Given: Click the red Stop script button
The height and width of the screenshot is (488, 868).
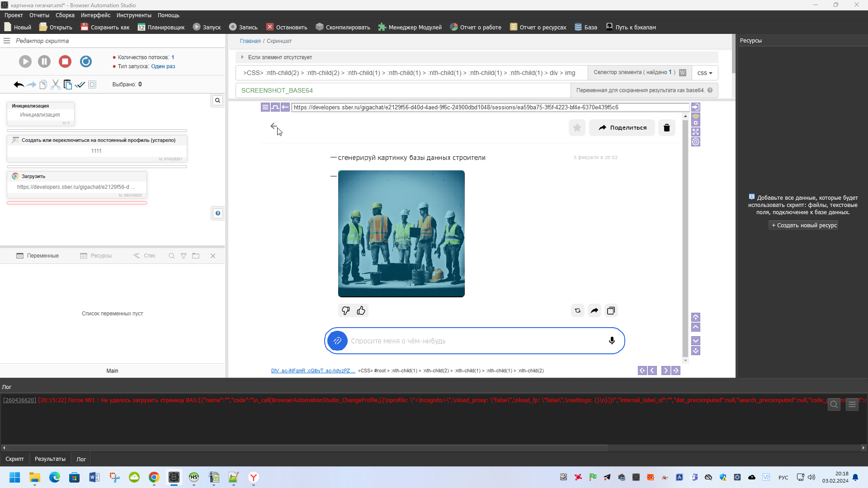Looking at the screenshot, I should [65, 61].
